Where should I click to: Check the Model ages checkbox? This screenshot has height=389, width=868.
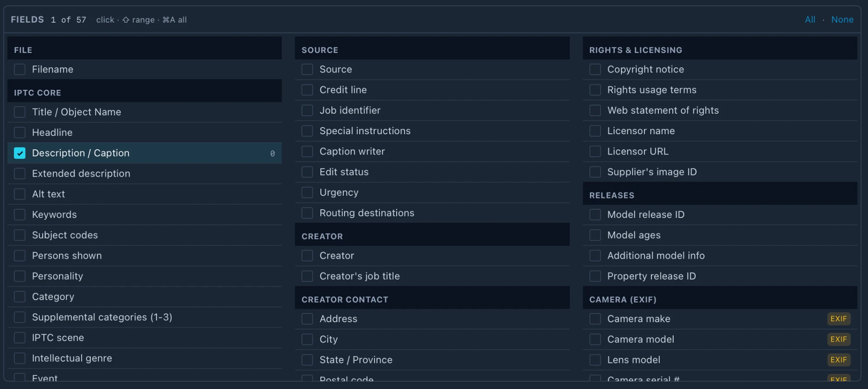595,235
